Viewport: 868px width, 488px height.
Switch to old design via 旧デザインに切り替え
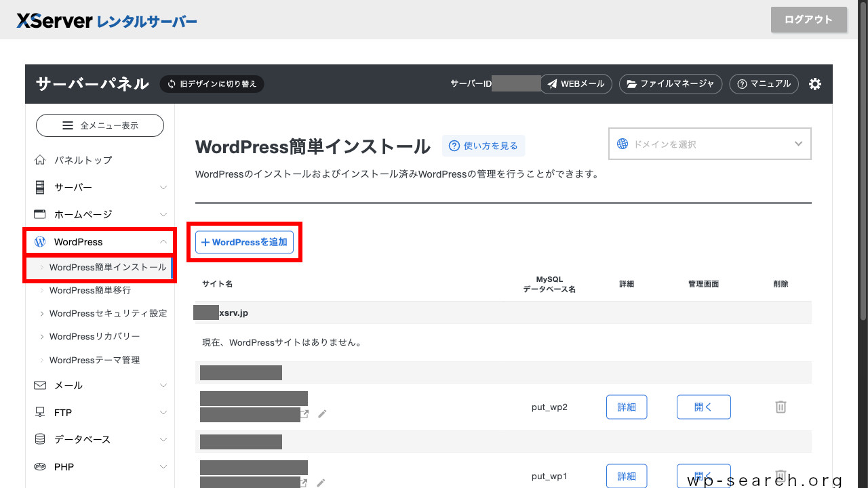tap(211, 84)
